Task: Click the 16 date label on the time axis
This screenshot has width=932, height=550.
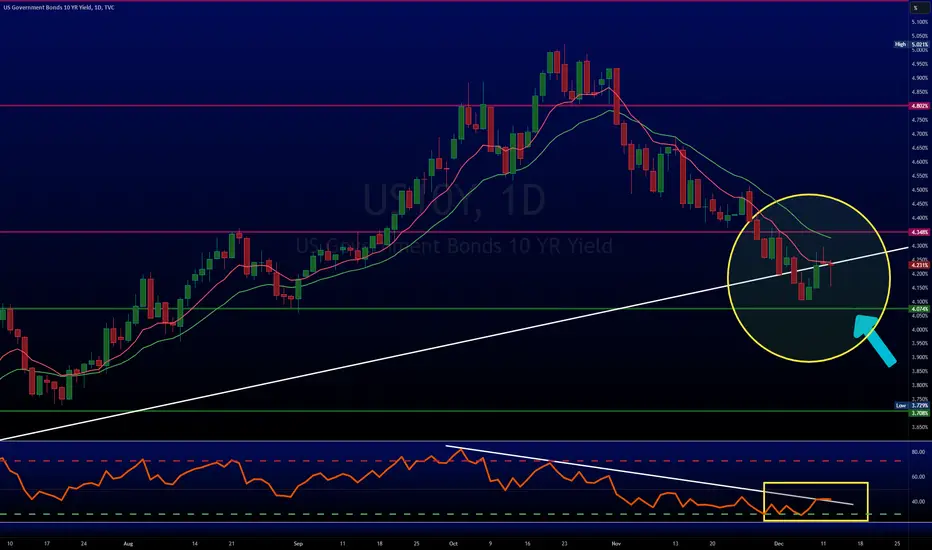Action: 527,543
